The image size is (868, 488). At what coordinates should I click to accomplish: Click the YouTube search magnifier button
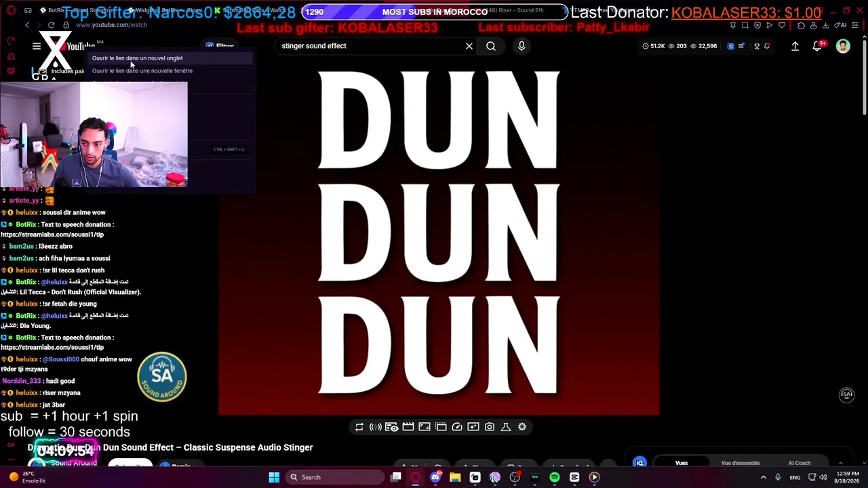coord(491,46)
